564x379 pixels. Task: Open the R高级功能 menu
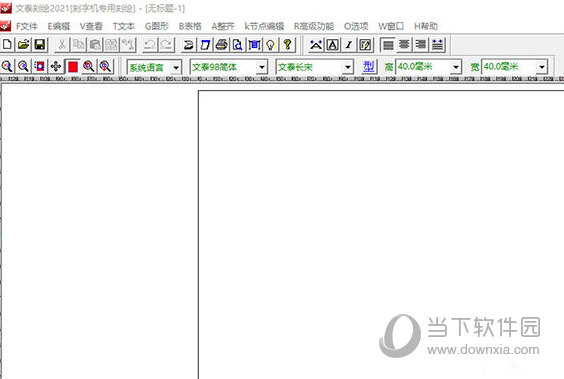coord(314,26)
